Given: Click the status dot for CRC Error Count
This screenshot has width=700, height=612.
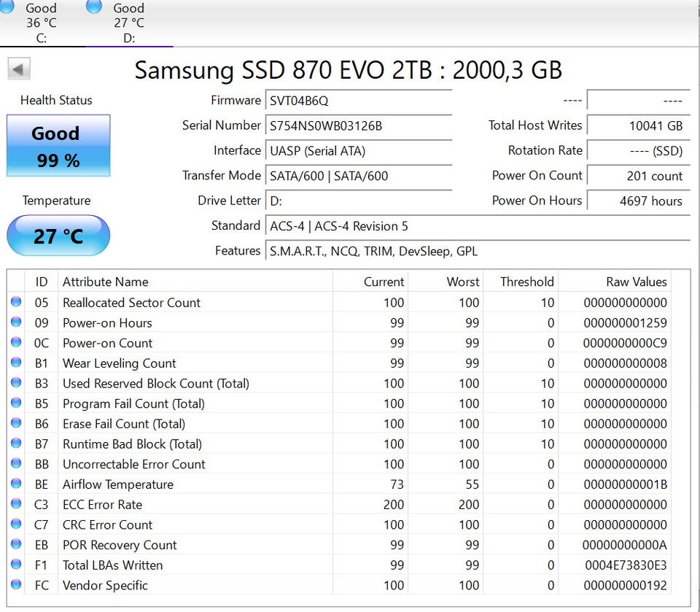Looking at the screenshot, I should click(x=16, y=524).
